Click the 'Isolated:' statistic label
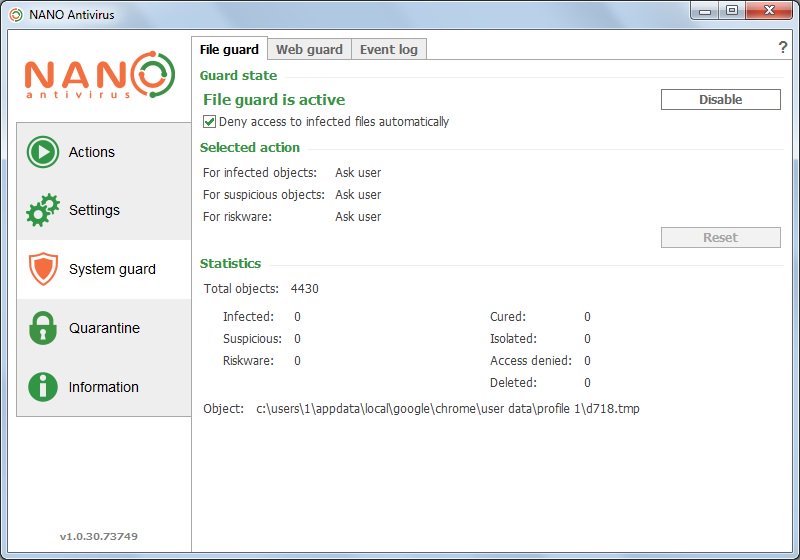 (513, 339)
